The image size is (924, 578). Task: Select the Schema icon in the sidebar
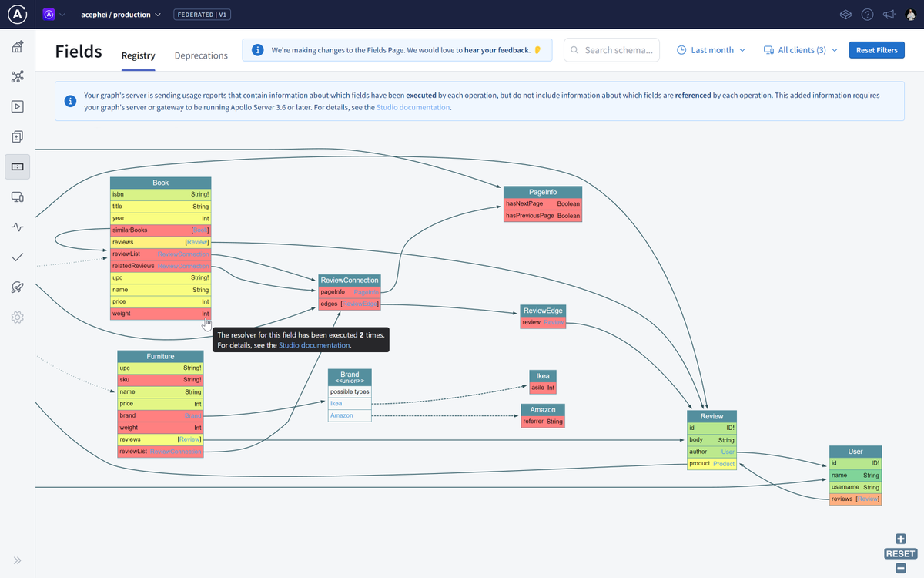[17, 76]
